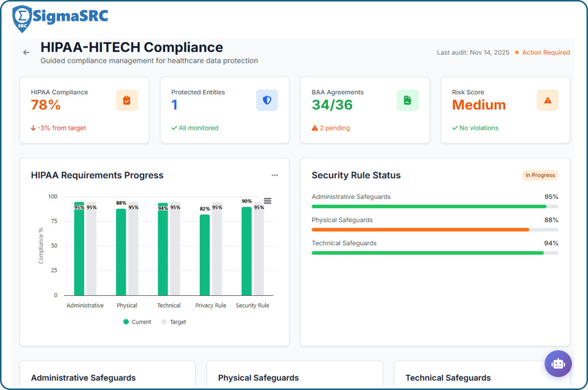The height and width of the screenshot is (390, 588).
Task: Click the Administrative Safeguards progress bar
Action: click(435, 206)
